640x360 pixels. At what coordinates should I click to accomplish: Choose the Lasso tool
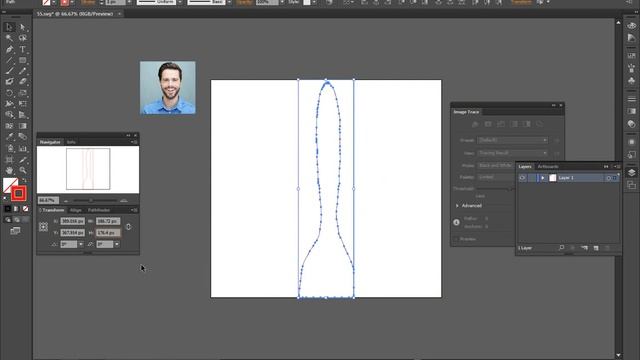tap(22, 38)
